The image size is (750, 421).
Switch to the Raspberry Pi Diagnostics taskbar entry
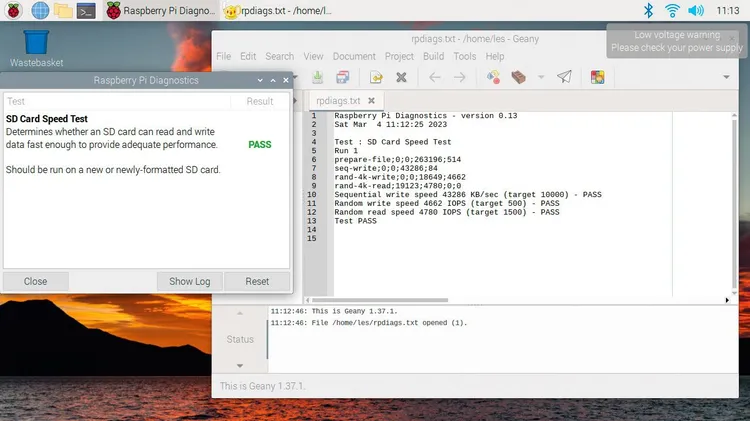click(161, 11)
